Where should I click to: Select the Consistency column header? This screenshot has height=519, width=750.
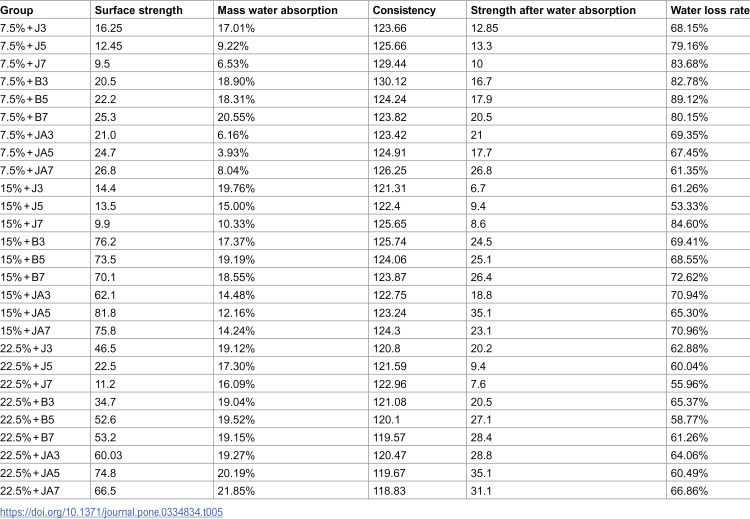click(404, 10)
